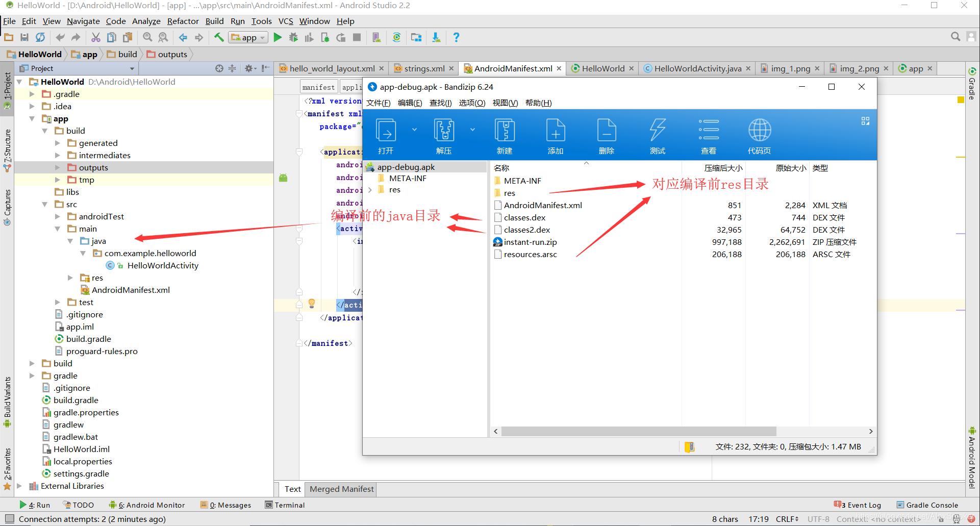Image resolution: width=980 pixels, height=526 pixels.
Task: Select HelloWorldActivity in project tree
Action: (163, 265)
